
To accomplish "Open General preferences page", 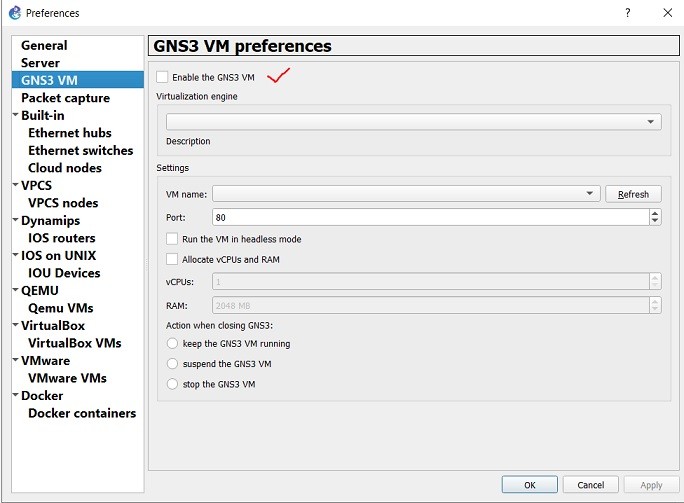I will click(44, 45).
